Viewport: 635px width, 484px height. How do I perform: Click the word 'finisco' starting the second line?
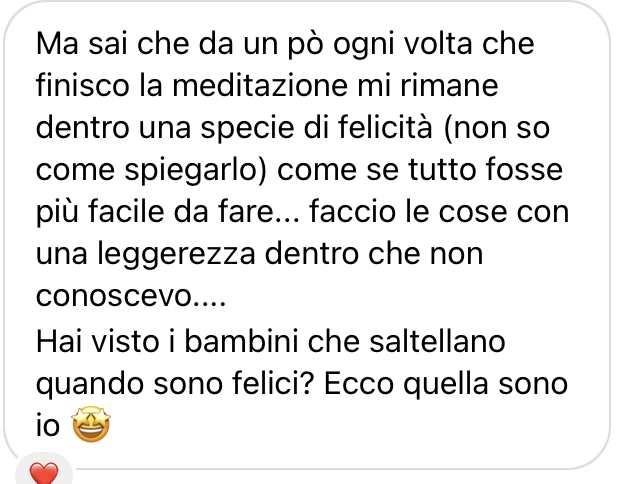(83, 85)
